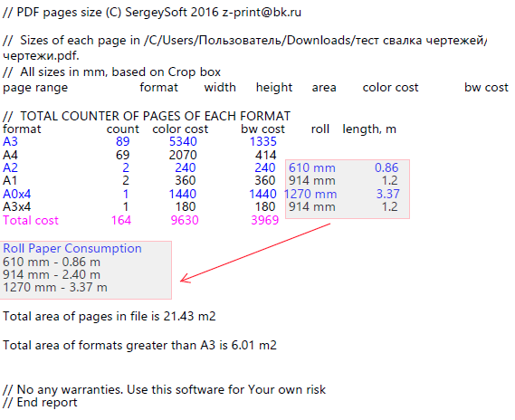Click the line '610 mm - 0.86 m'
The width and height of the screenshot is (515, 420).
[52, 262]
